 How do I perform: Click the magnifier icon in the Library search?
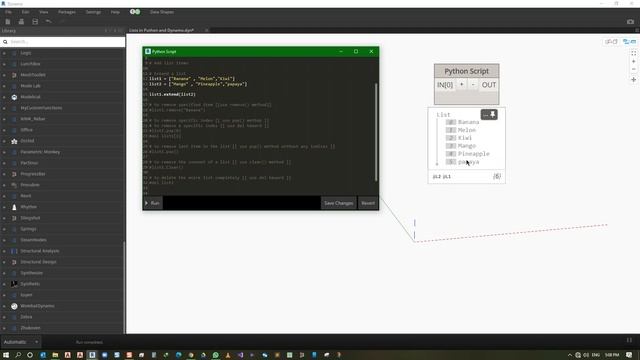point(5,42)
